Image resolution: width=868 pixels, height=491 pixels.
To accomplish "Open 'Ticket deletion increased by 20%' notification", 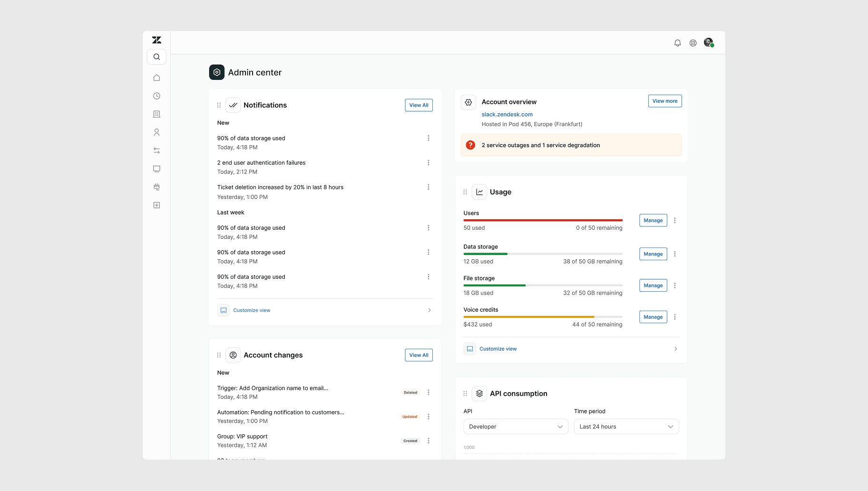I will [280, 187].
